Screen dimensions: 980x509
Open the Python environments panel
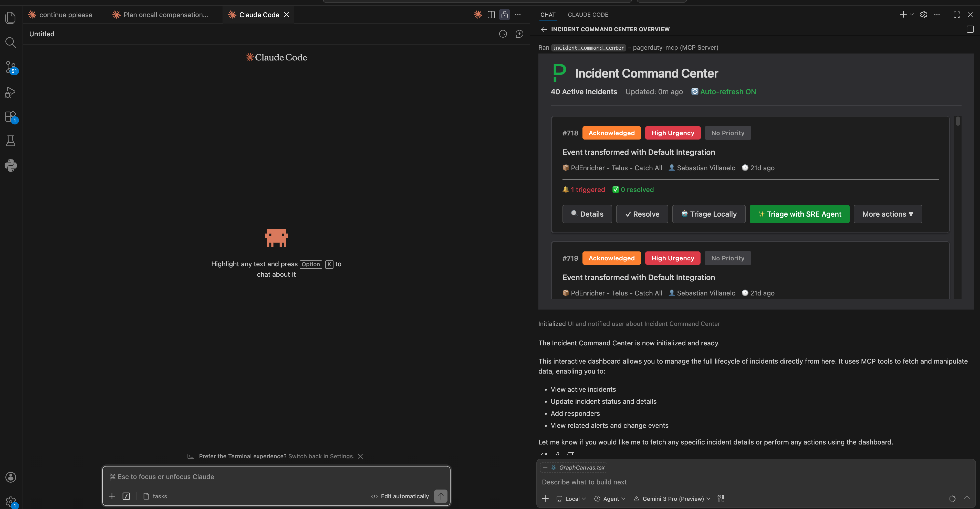click(x=10, y=165)
